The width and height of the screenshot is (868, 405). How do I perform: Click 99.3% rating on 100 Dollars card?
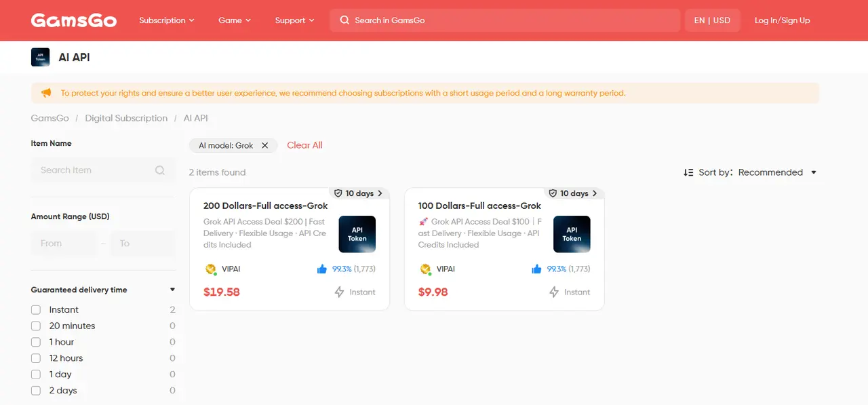click(556, 269)
